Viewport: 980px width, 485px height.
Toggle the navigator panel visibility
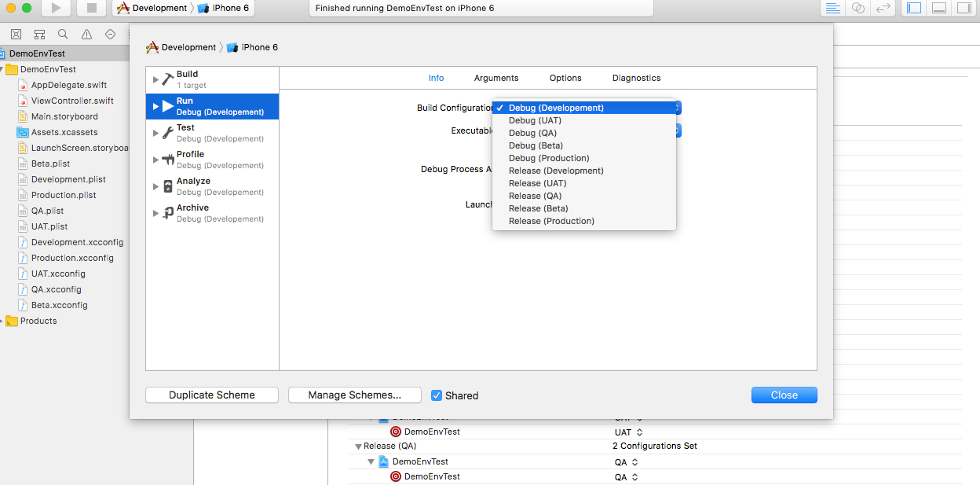[x=913, y=8]
